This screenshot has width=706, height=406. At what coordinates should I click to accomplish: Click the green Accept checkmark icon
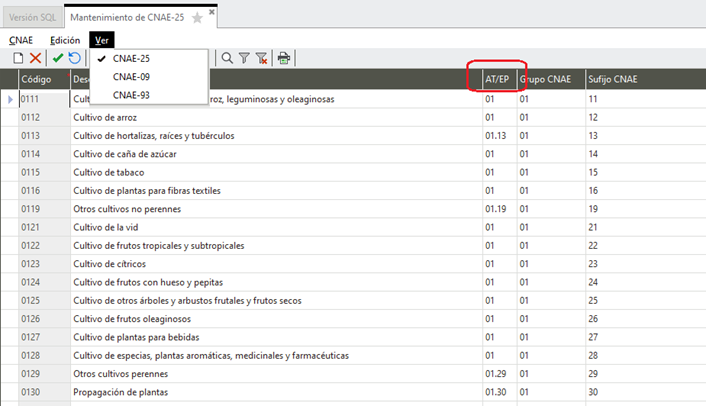(58, 59)
